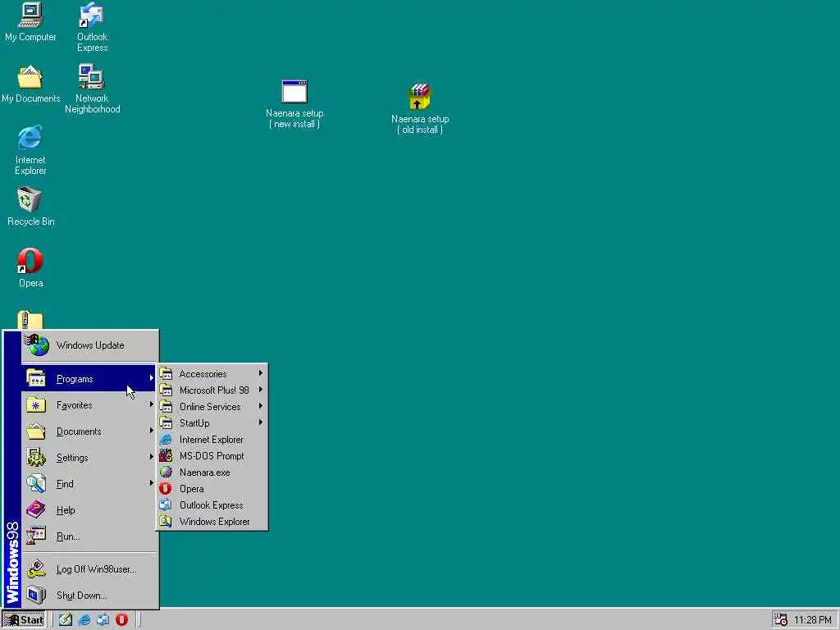840x630 pixels.
Task: Click Accessories folder icon in Programs
Action: (166, 373)
